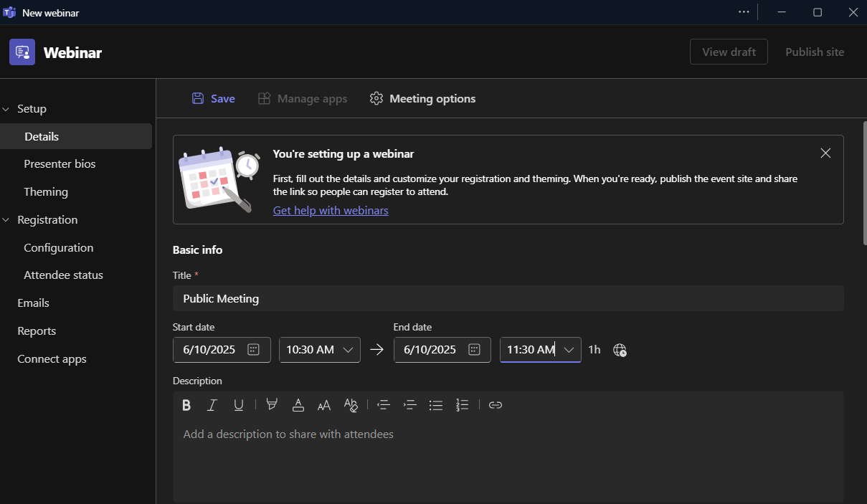Apply underline to description text
This screenshot has height=504, width=867.
coord(238,405)
